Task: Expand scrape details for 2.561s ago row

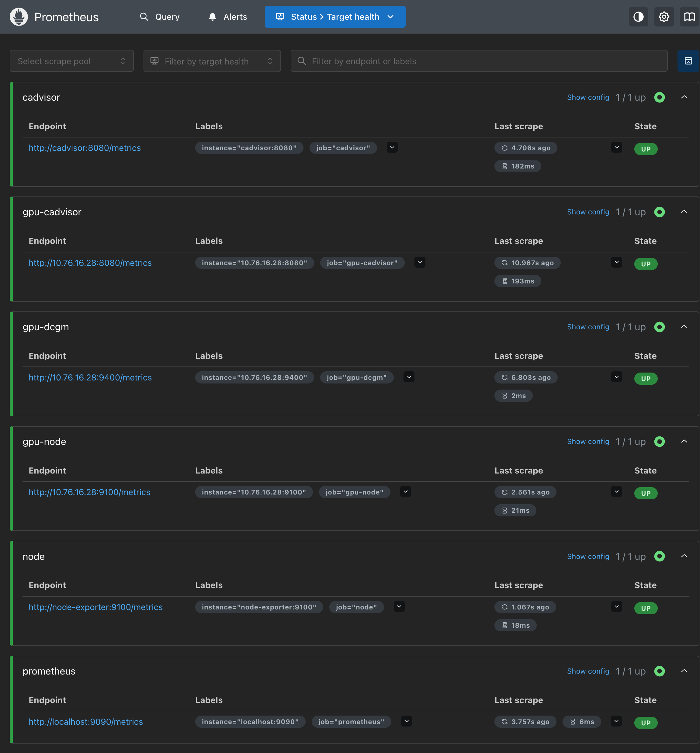Action: tap(617, 492)
